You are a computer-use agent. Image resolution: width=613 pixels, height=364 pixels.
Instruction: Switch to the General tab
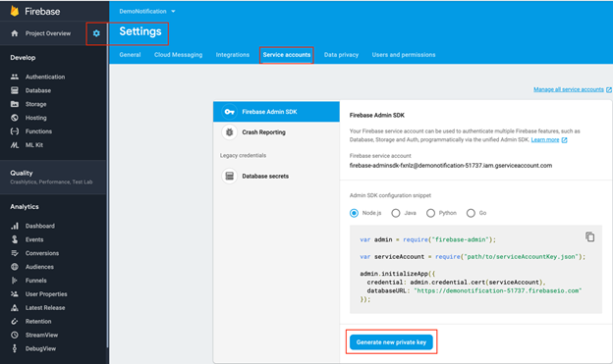pos(130,55)
